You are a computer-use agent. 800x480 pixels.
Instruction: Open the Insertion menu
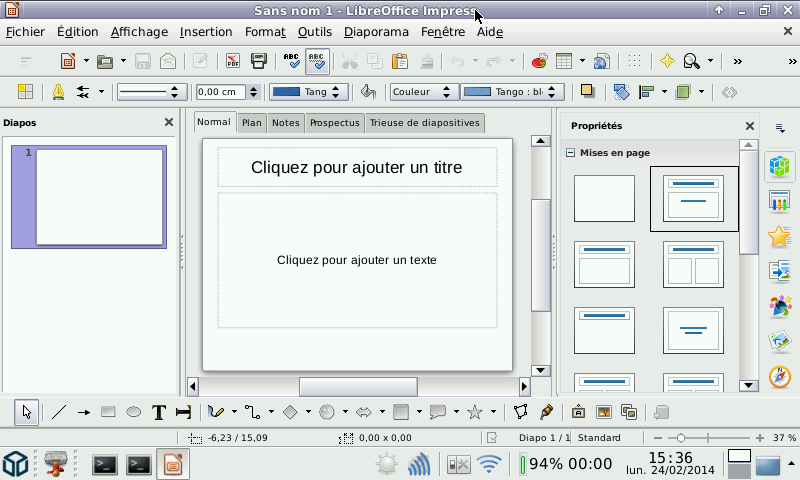206,32
